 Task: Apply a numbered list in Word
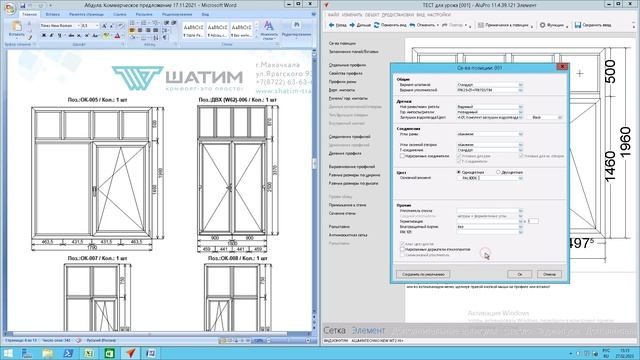tap(144, 22)
